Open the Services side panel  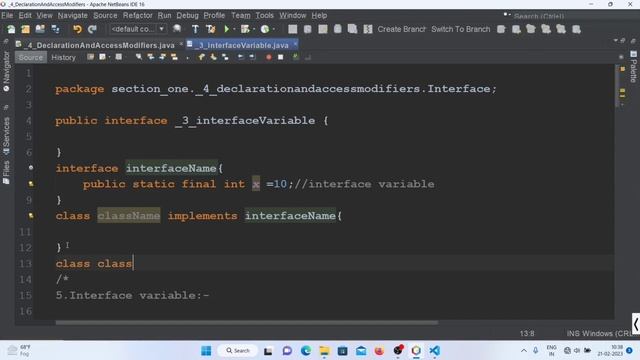(x=6, y=136)
